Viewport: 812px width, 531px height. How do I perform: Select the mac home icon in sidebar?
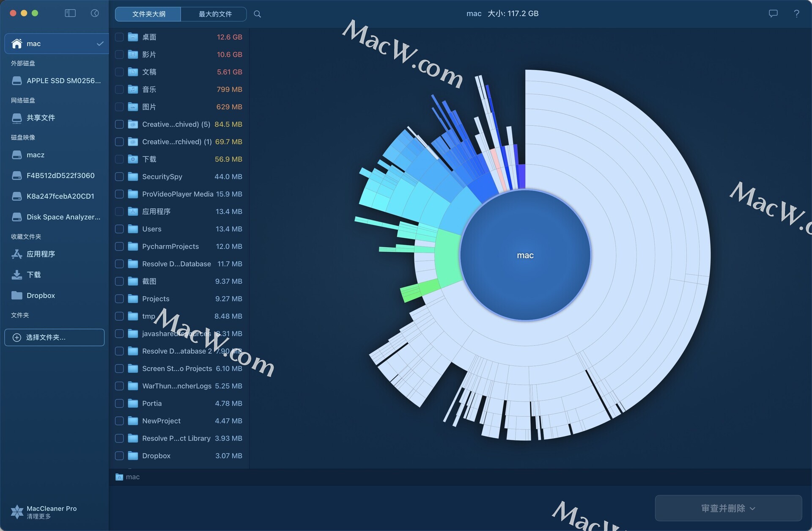point(16,44)
